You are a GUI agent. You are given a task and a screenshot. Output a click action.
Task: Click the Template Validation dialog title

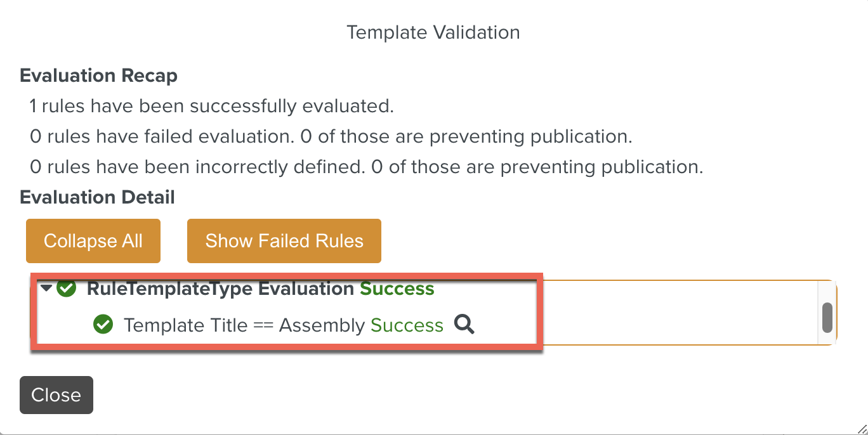(433, 32)
